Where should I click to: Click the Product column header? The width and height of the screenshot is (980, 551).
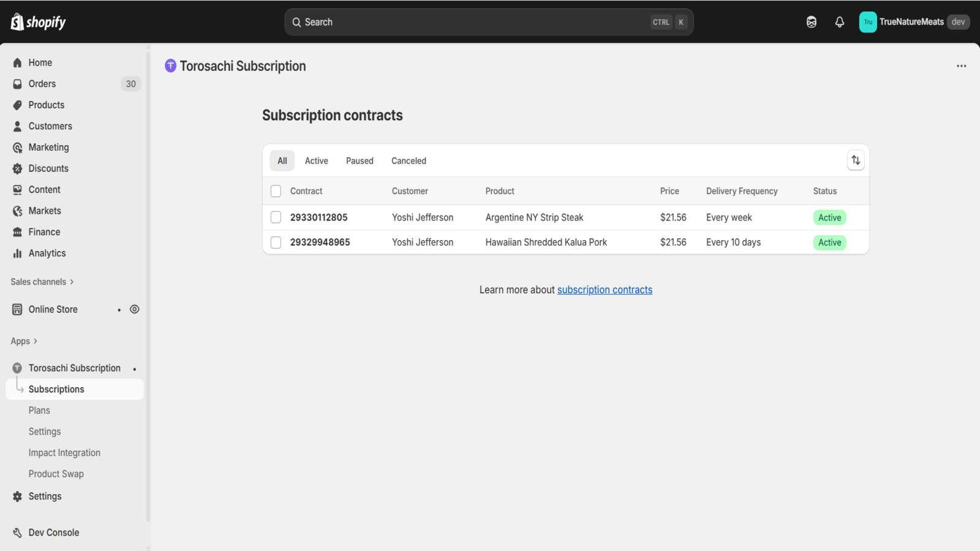tap(500, 191)
